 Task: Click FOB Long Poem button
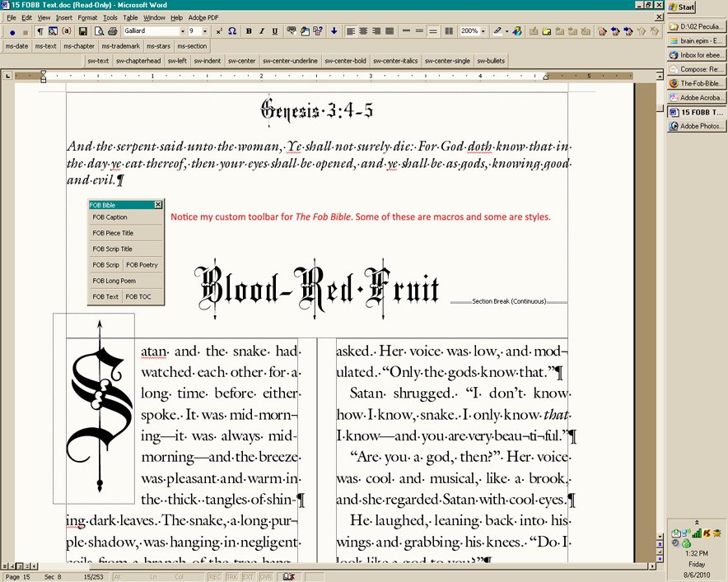[x=114, y=281]
